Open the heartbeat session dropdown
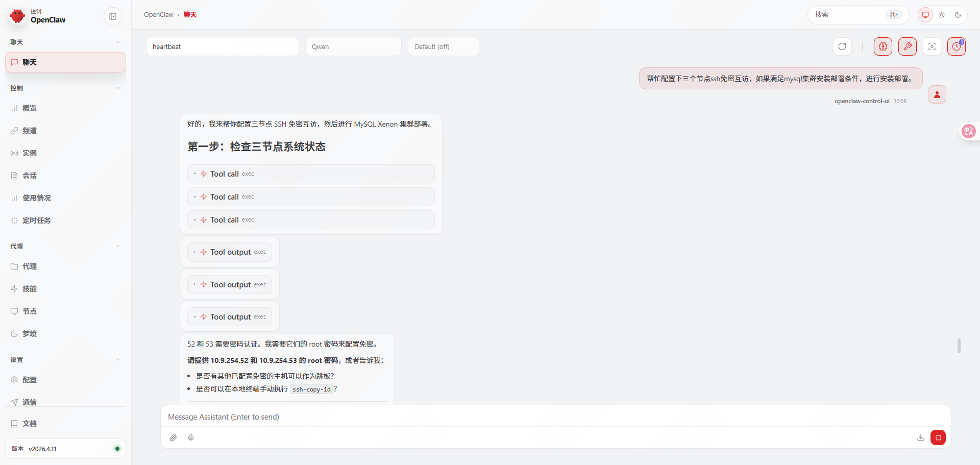Screen dimensions: 980x465 pyautogui.click(x=223, y=46)
